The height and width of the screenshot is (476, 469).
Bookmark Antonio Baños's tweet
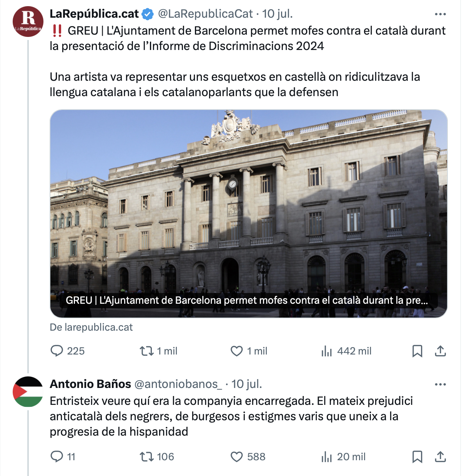[x=417, y=457]
